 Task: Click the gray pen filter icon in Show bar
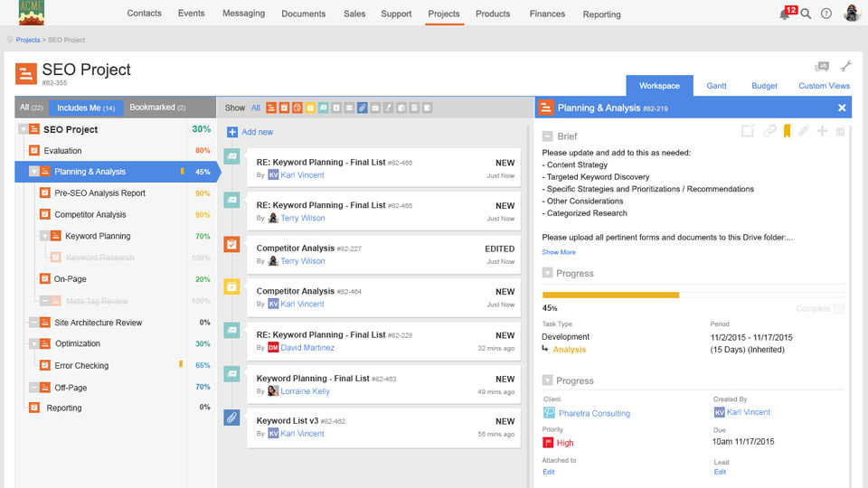point(388,108)
